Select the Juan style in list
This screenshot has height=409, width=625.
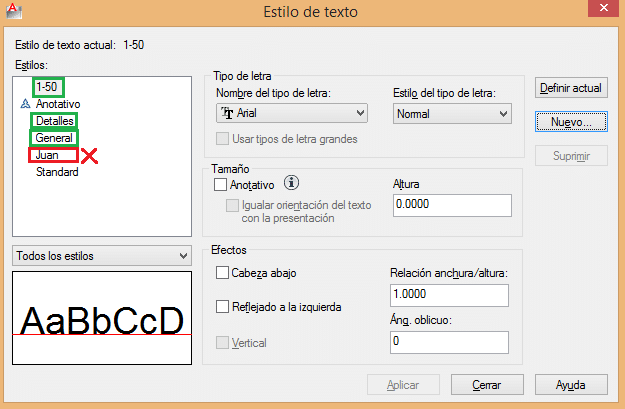point(47,155)
